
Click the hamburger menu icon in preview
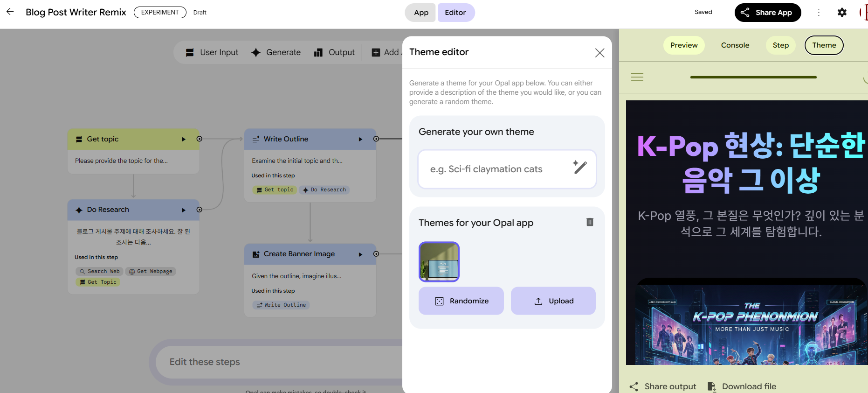point(637,77)
